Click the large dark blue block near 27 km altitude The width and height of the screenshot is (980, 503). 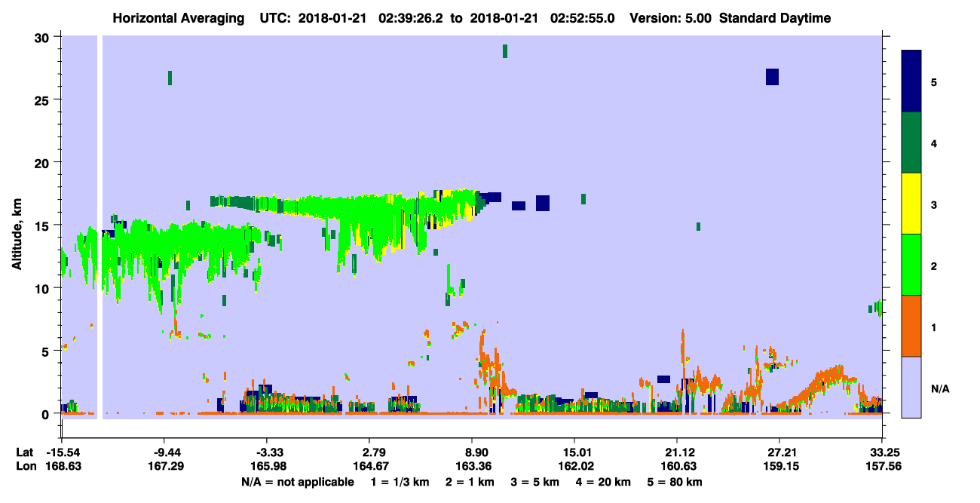(x=772, y=77)
